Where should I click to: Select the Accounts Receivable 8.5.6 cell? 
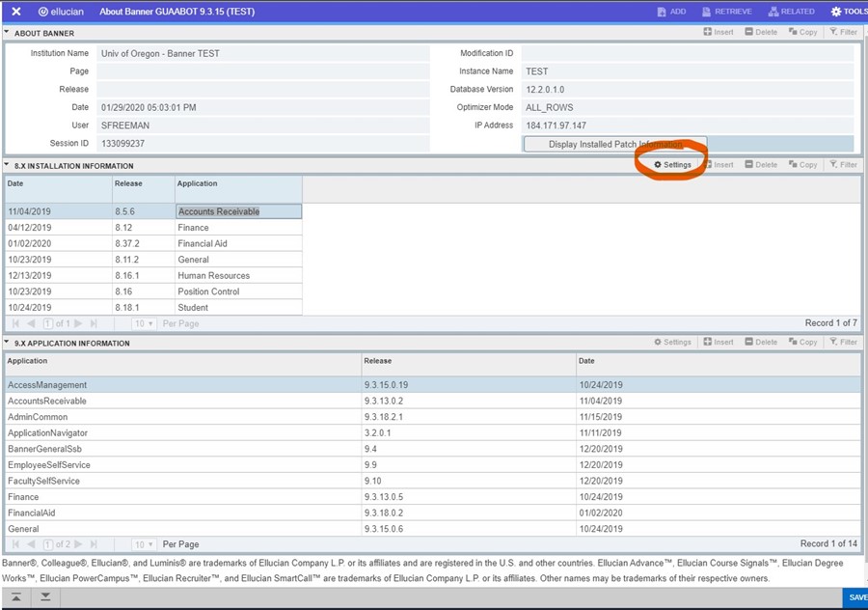point(238,211)
